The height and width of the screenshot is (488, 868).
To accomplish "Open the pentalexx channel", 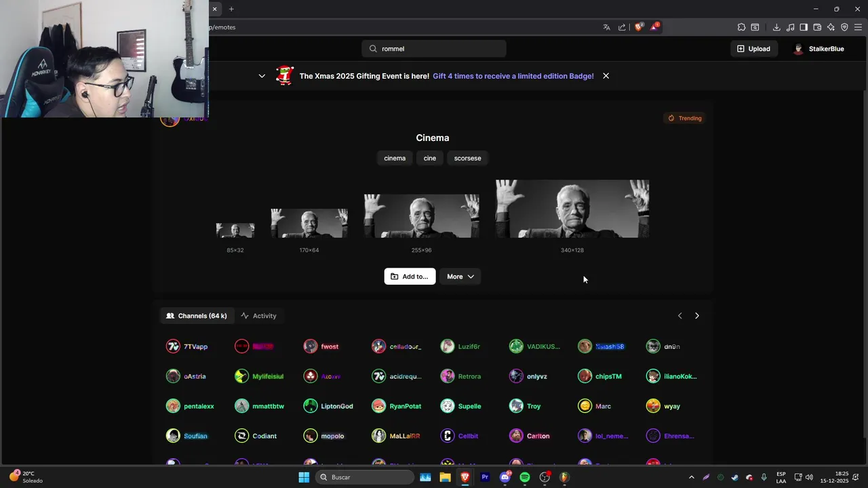I will 190,406.
